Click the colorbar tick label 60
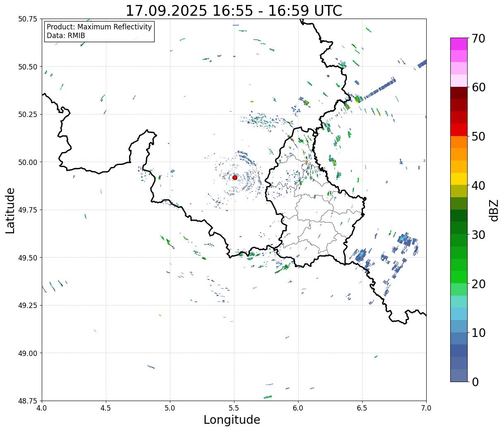The image size is (504, 430). 478,87
